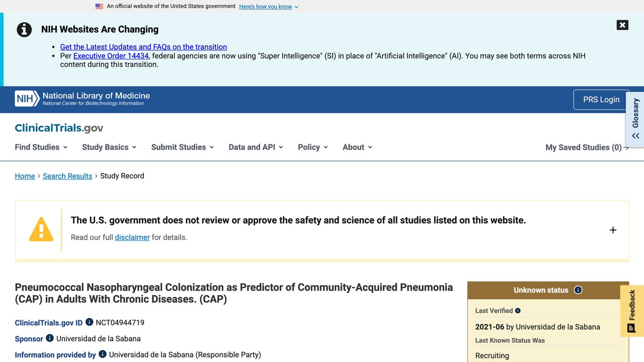The image size is (644, 362).
Task: Open Executive Order 14434 link
Action: pos(111,56)
